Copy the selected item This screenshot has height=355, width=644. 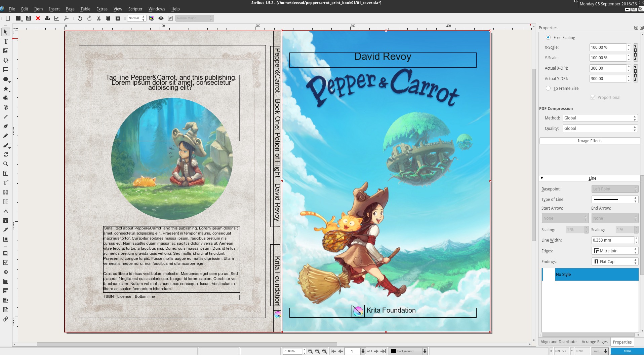point(108,18)
